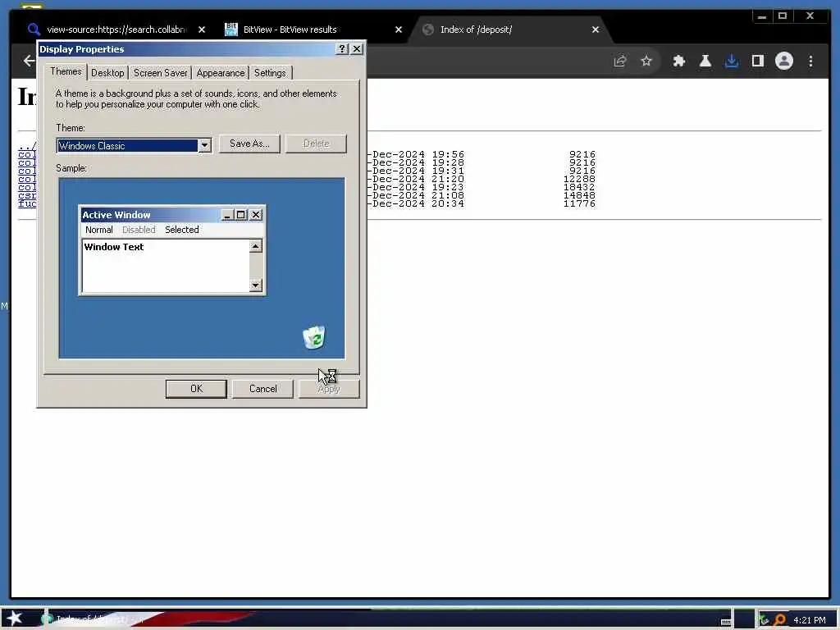Screen dimensions: 840x630
Task: Open the browser three-dot menu
Action: pos(810,61)
